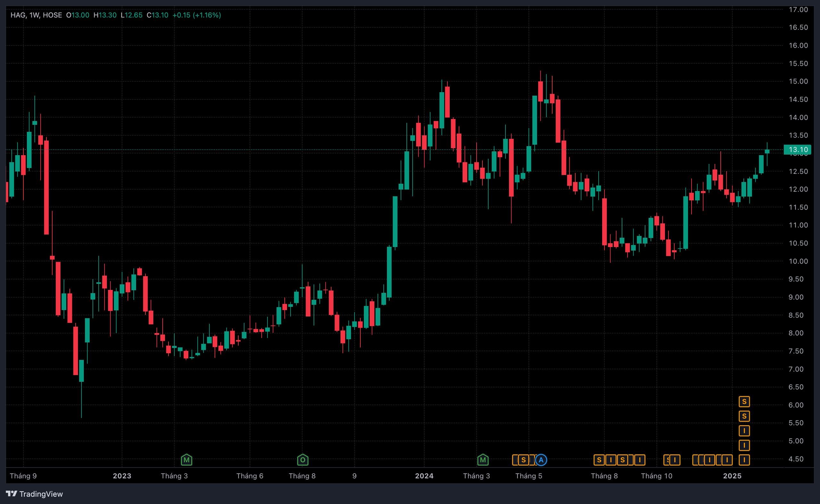Image resolution: width=820 pixels, height=504 pixels.
Task: Click the 5.00 price scale label
Action: pyautogui.click(x=796, y=441)
